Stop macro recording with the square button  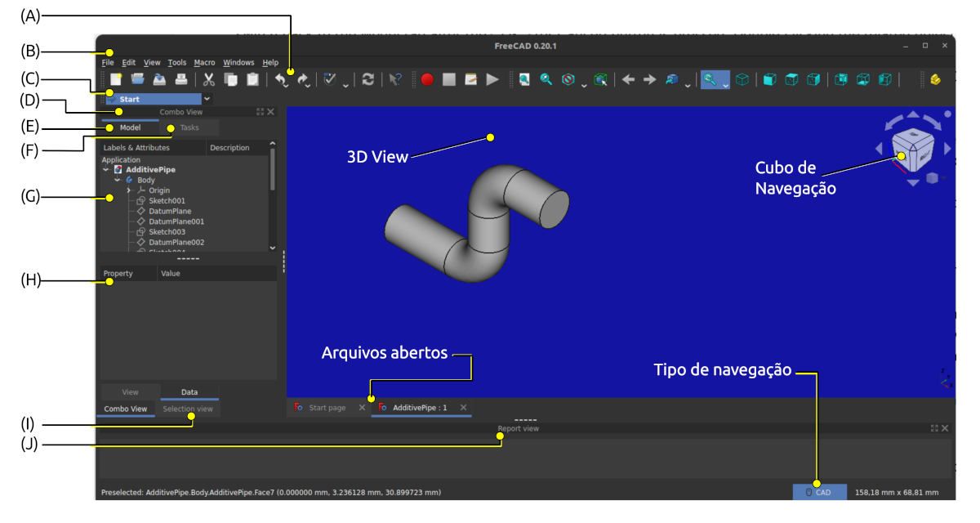[449, 79]
